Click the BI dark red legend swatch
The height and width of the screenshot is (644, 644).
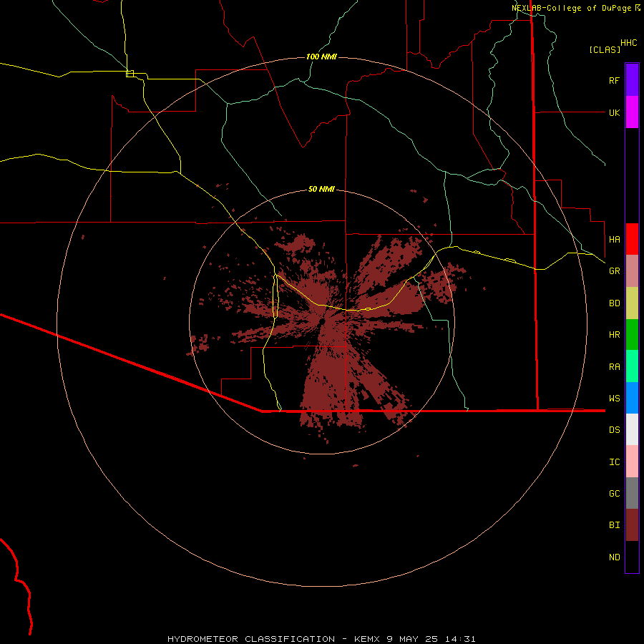632,525
